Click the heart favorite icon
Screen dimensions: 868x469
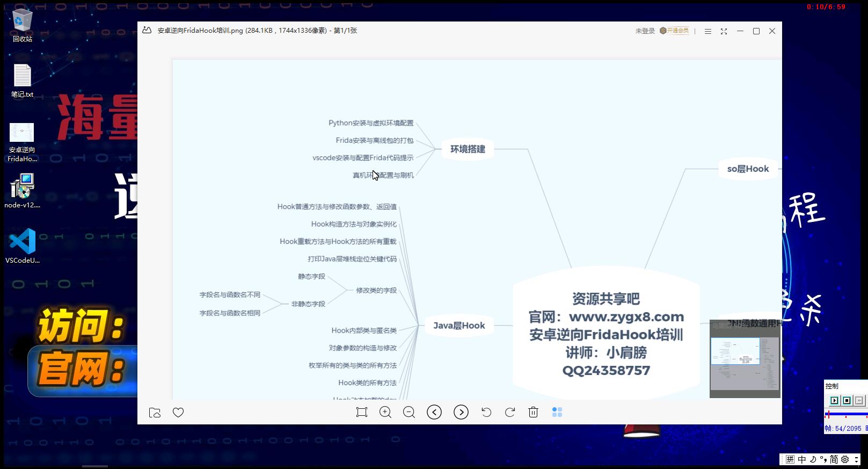(x=178, y=413)
